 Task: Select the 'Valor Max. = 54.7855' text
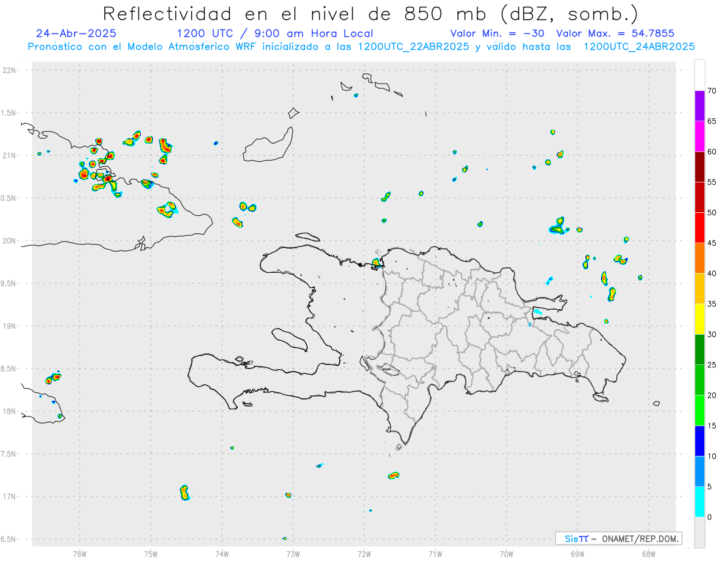tap(615, 33)
